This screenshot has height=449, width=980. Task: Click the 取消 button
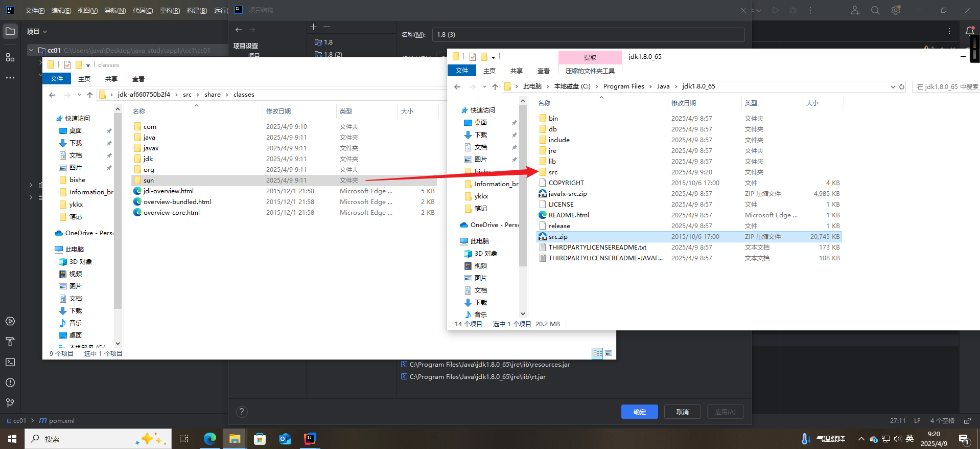[683, 412]
